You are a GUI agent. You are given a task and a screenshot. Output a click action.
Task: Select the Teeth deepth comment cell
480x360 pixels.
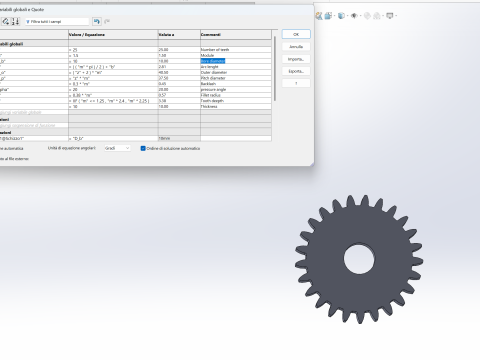[x=236, y=101]
